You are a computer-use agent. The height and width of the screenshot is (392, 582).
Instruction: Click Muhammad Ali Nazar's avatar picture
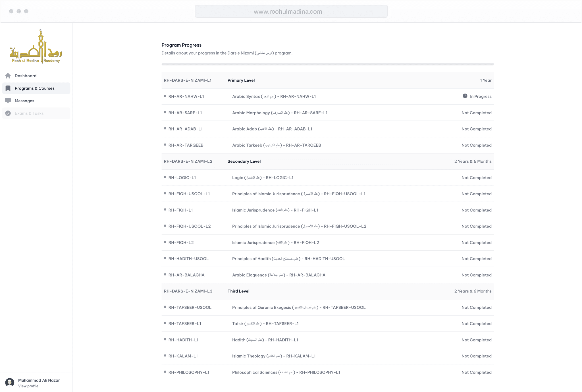pyautogui.click(x=10, y=382)
